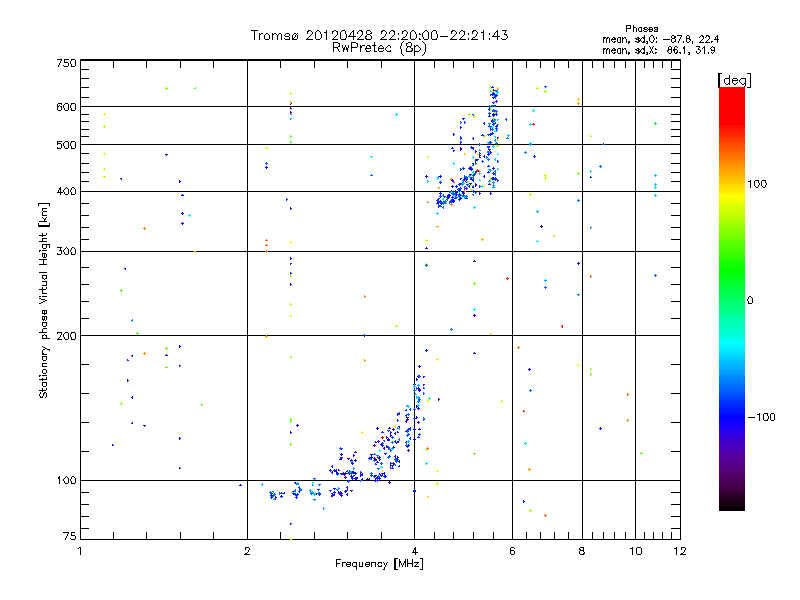Click x-axis tick label '4'
Viewport: 800px width, 600px height.
click(414, 551)
